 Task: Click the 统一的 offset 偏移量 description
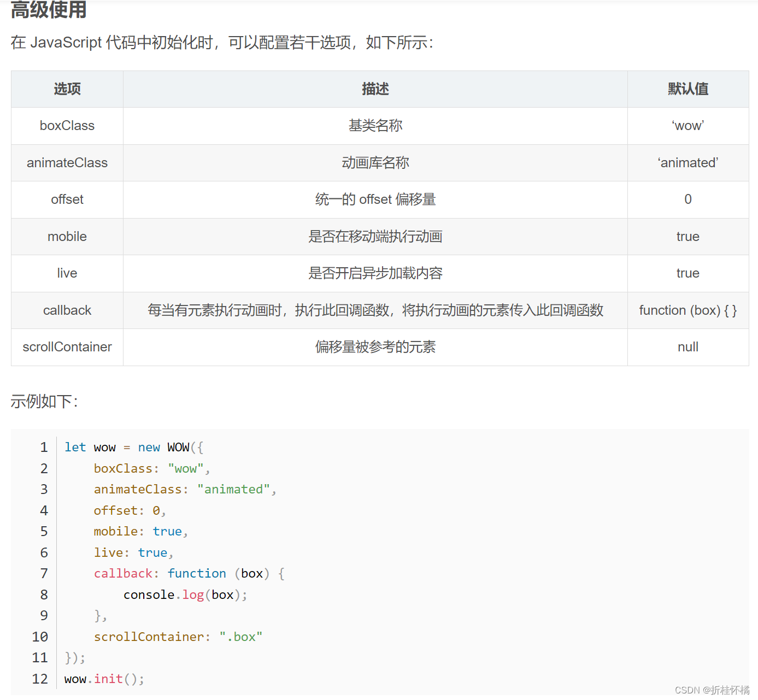375,199
